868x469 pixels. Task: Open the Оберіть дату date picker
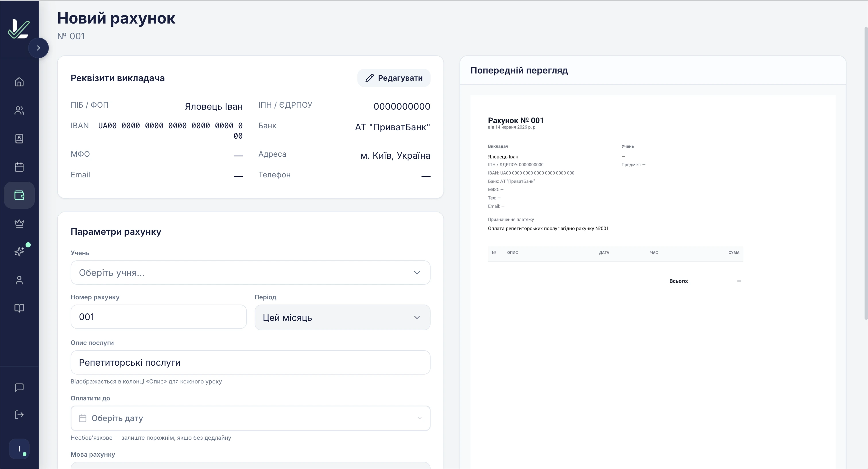point(250,418)
